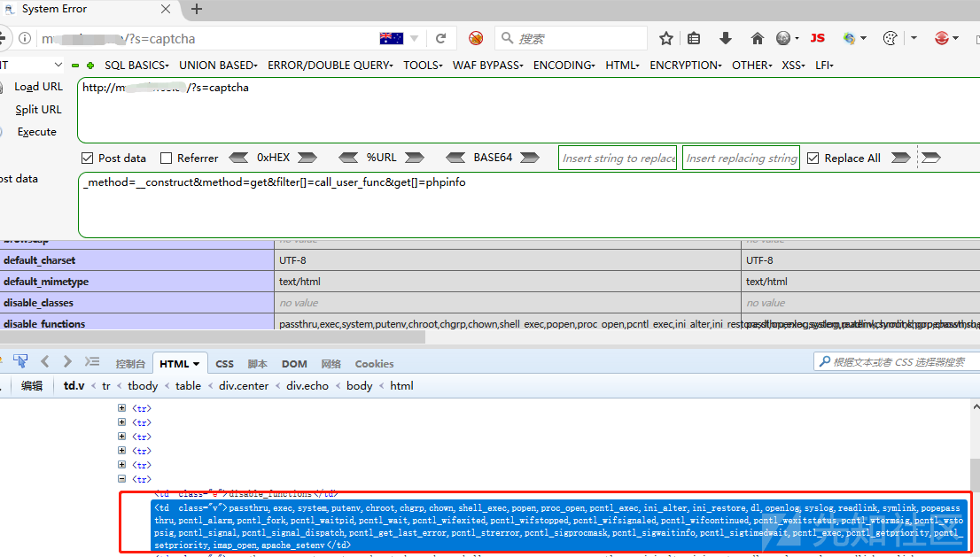Click the Insert replacing string field
The image size is (980, 557).
coord(742,158)
